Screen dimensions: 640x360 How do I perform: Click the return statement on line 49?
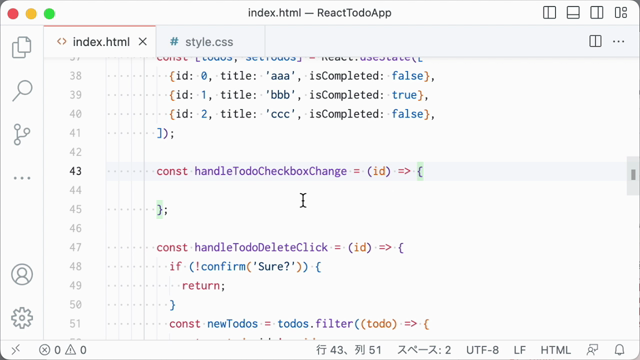[200, 285]
